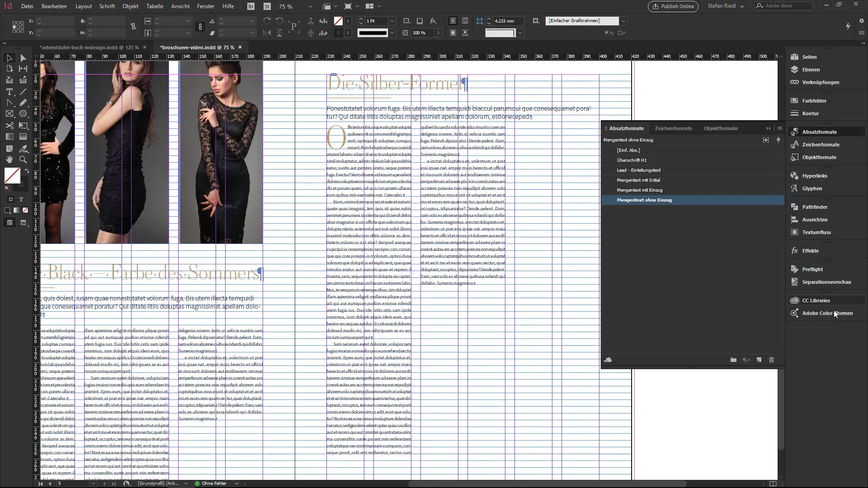
Task: Select the Gradient Feather tool
Action: click(x=23, y=136)
